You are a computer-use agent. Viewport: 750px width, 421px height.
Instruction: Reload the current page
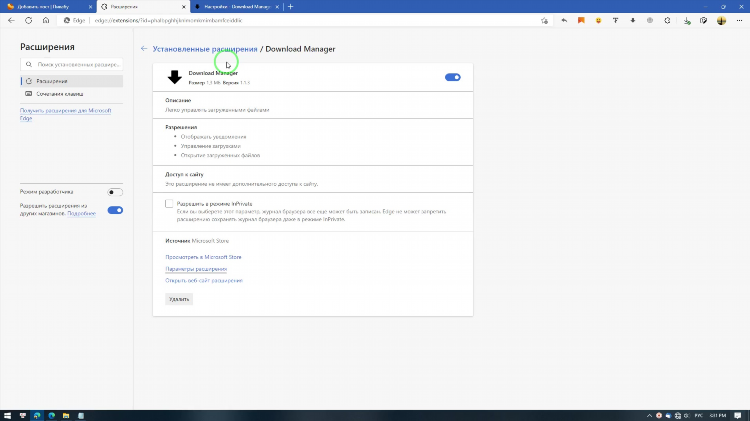(29, 21)
